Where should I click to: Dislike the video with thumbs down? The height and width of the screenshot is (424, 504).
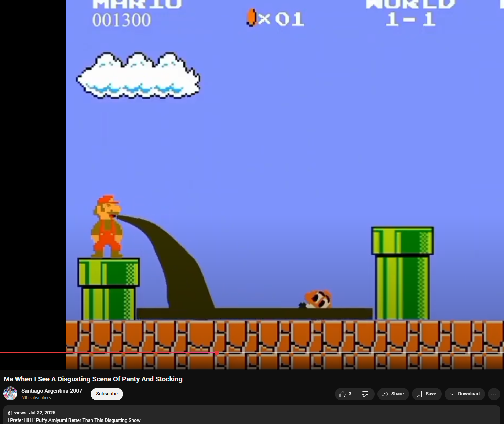coord(365,394)
